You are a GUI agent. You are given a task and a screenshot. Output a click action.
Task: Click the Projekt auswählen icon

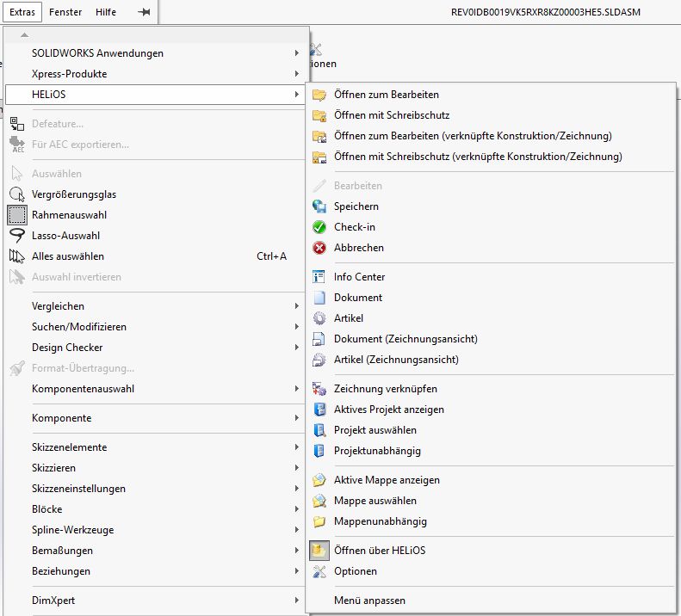coord(319,430)
